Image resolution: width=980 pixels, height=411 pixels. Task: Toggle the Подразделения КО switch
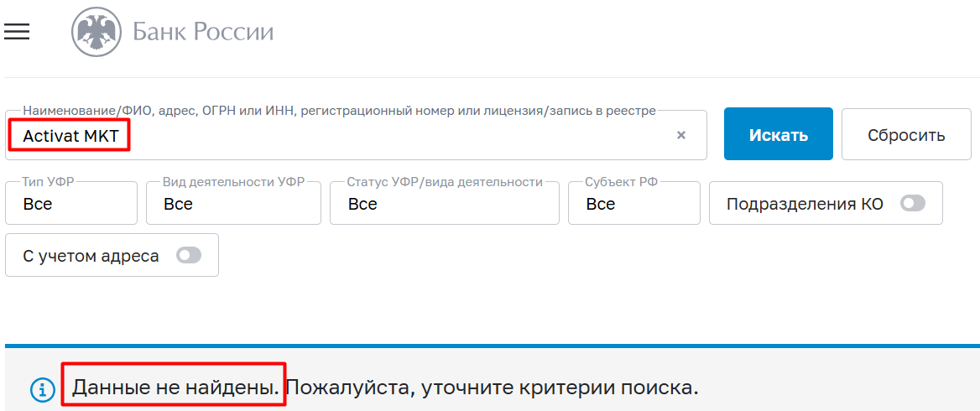tap(913, 203)
